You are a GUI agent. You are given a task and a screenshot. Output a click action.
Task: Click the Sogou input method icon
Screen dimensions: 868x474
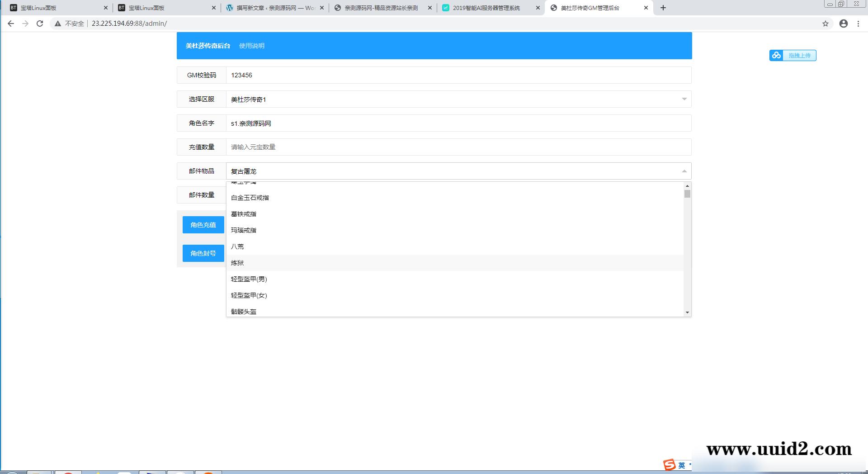point(669,465)
